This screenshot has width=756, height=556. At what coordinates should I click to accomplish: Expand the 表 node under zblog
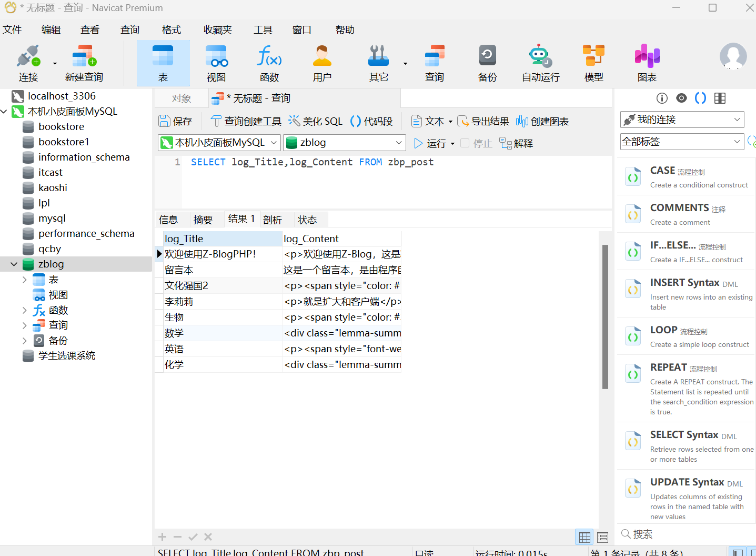coord(25,280)
